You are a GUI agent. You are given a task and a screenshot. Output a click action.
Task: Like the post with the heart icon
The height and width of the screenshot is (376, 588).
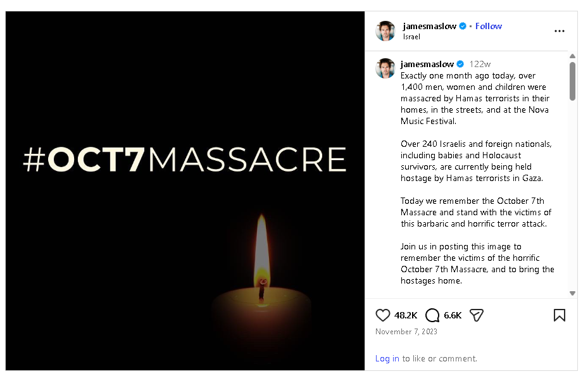coord(382,315)
